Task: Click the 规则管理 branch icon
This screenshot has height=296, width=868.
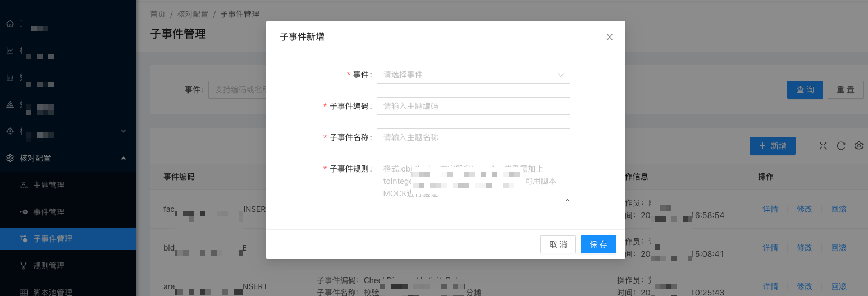Action: point(24,266)
